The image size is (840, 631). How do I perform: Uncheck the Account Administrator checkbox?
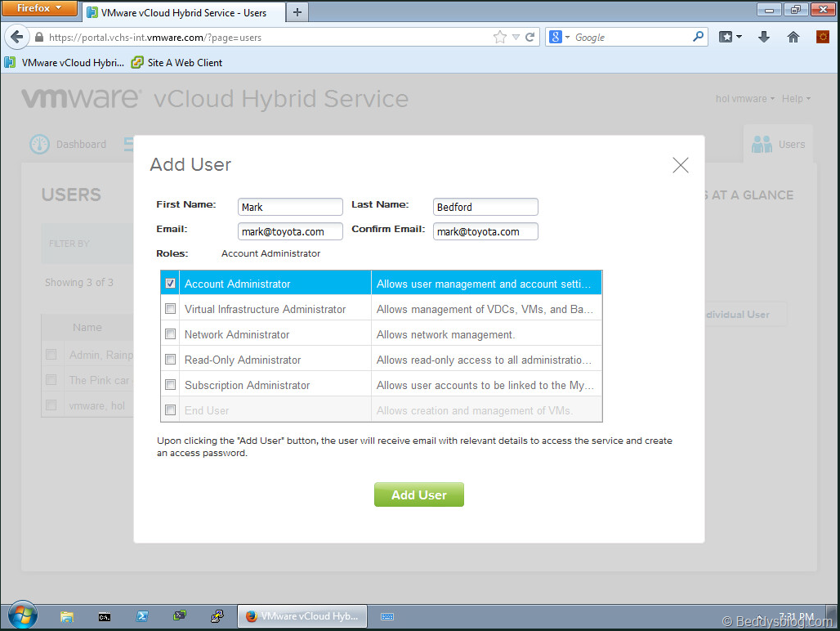click(170, 284)
